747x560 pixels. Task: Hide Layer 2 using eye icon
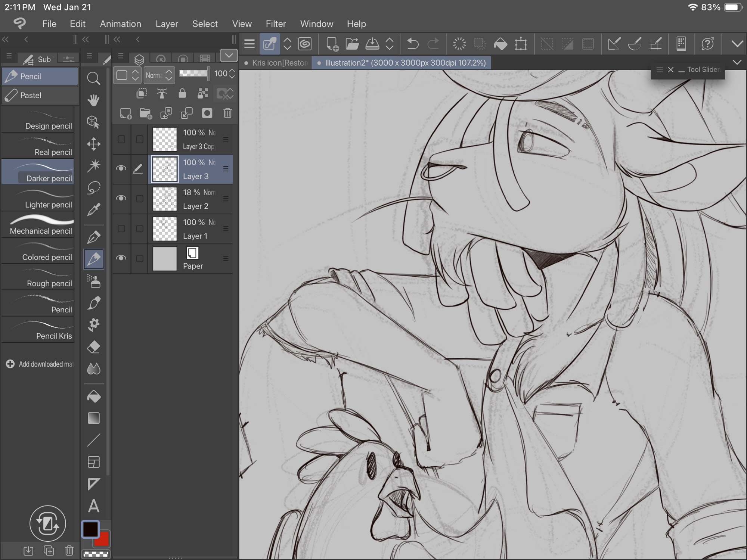coord(121,198)
